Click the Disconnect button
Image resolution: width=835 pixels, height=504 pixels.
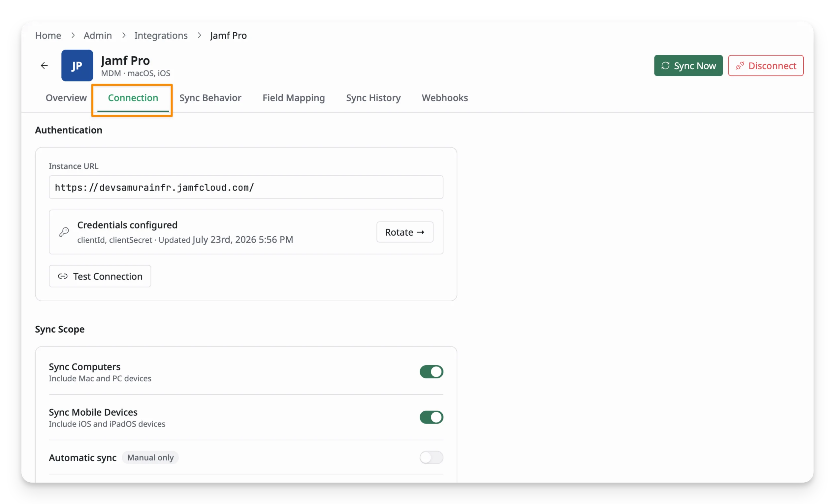click(x=765, y=66)
